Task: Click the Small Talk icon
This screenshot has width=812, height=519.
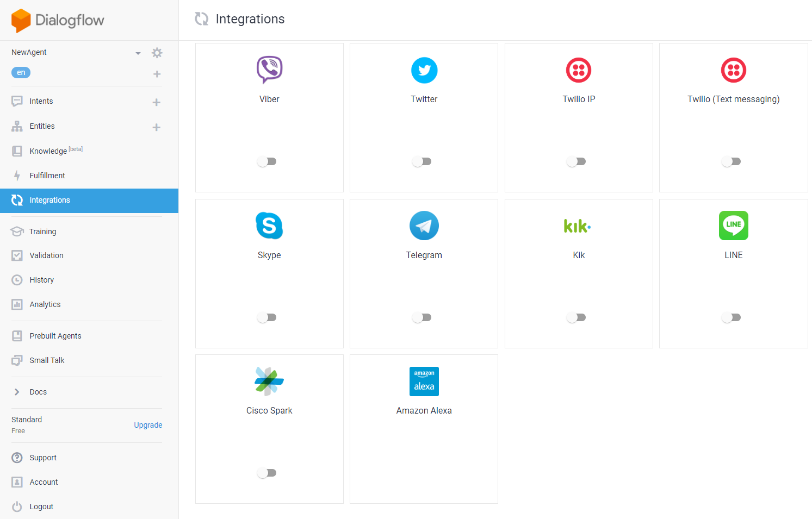Action: point(17,360)
